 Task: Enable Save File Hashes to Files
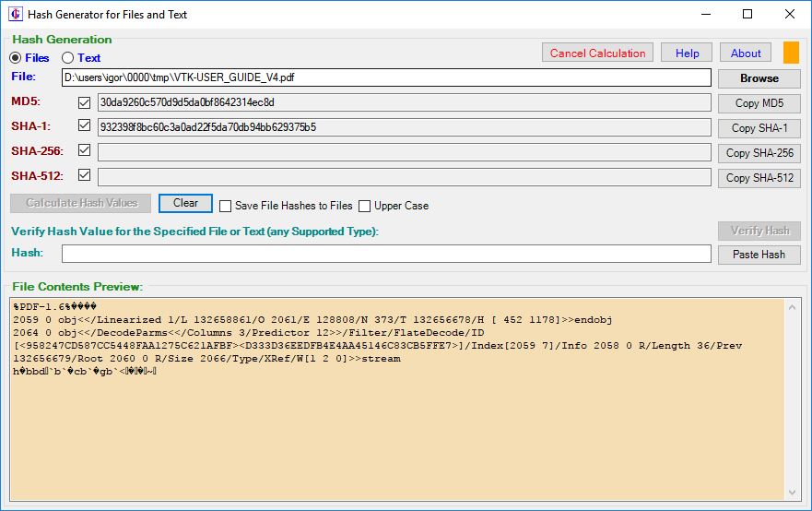click(x=226, y=206)
